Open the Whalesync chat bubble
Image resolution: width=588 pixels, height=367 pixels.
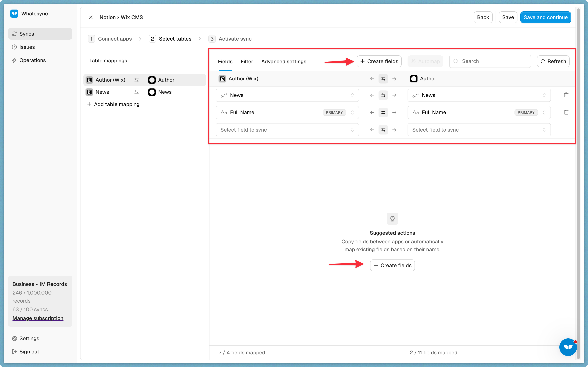pyautogui.click(x=568, y=347)
